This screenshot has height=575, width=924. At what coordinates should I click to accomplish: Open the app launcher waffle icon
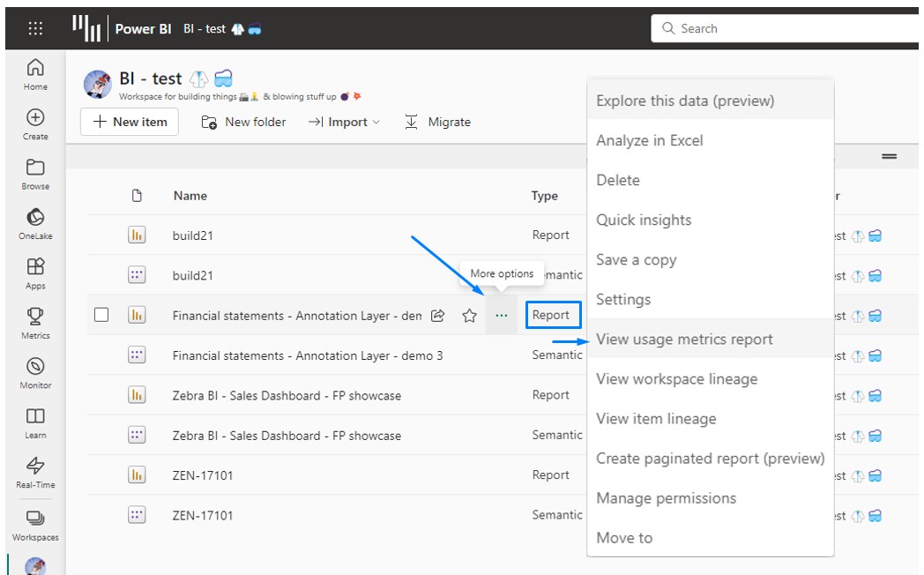point(35,28)
